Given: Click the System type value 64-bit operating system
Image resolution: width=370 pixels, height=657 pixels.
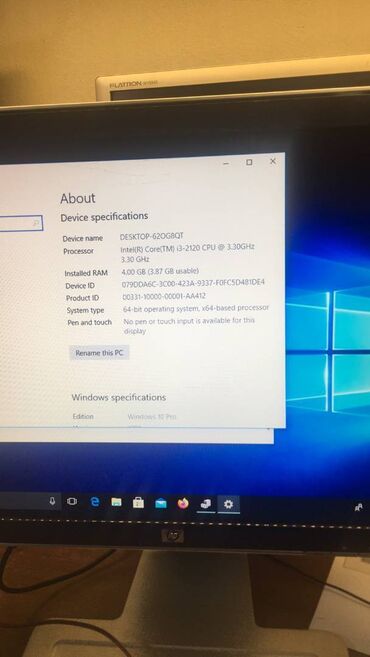Looking at the screenshot, I should point(196,308).
